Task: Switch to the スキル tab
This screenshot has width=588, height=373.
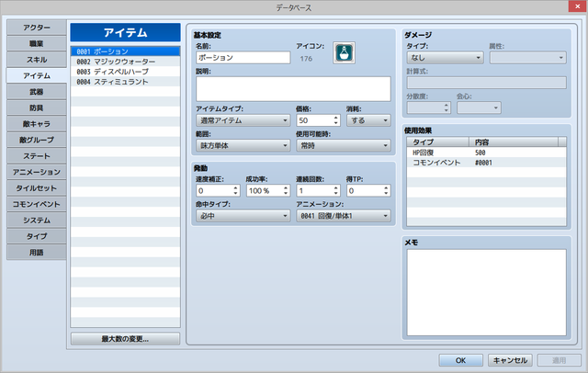Action: (x=37, y=60)
